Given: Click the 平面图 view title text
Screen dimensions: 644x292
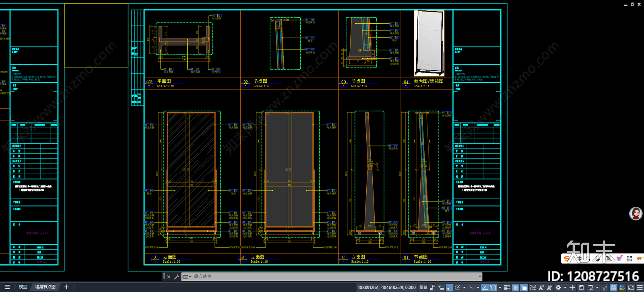Looking at the screenshot, I should click(164, 81).
